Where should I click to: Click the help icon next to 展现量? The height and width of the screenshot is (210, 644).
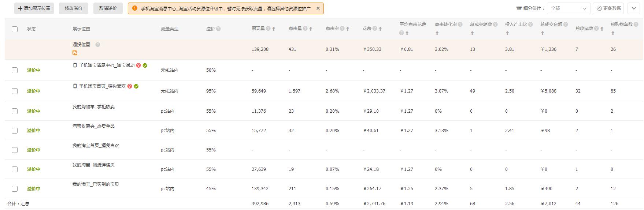pyautogui.click(x=268, y=29)
